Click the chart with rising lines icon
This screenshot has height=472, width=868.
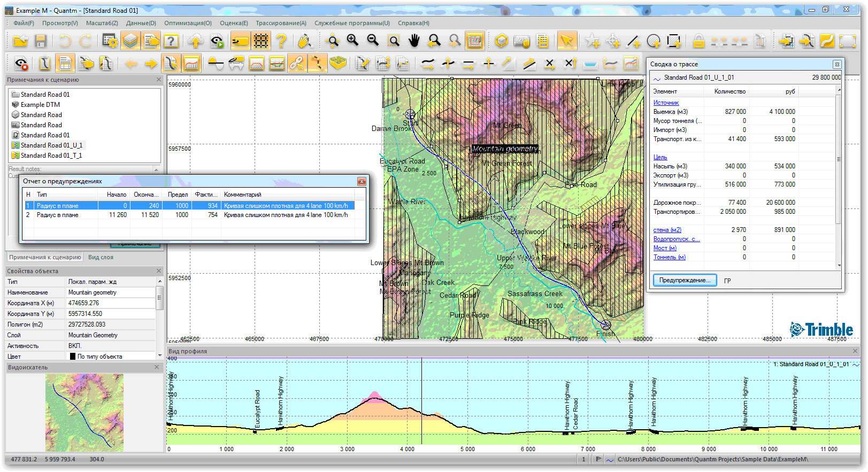click(631, 64)
